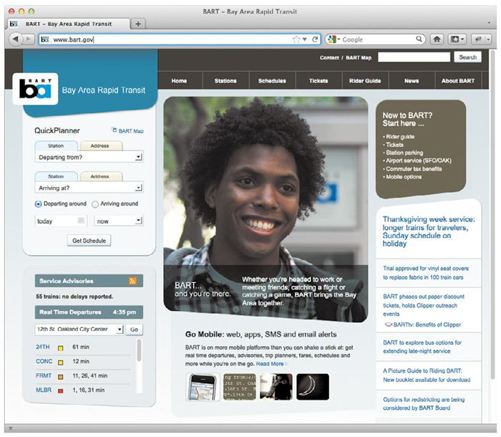The height and width of the screenshot is (437, 501).
Task: Click the MLBR destination link
Action: click(43, 390)
